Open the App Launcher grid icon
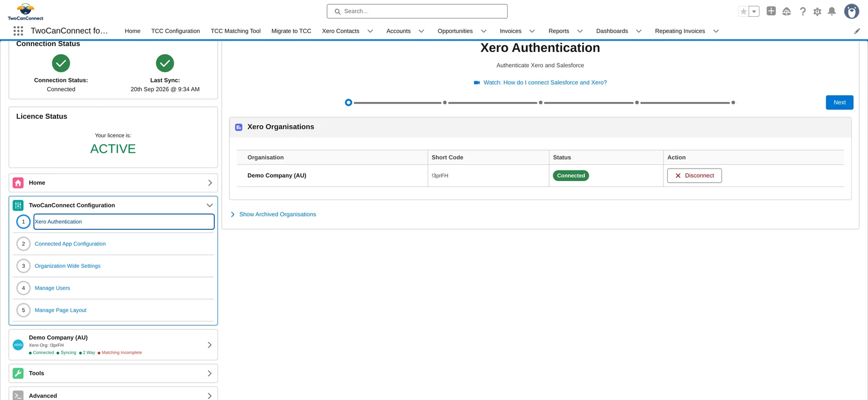The height and width of the screenshot is (400, 868). click(x=18, y=31)
